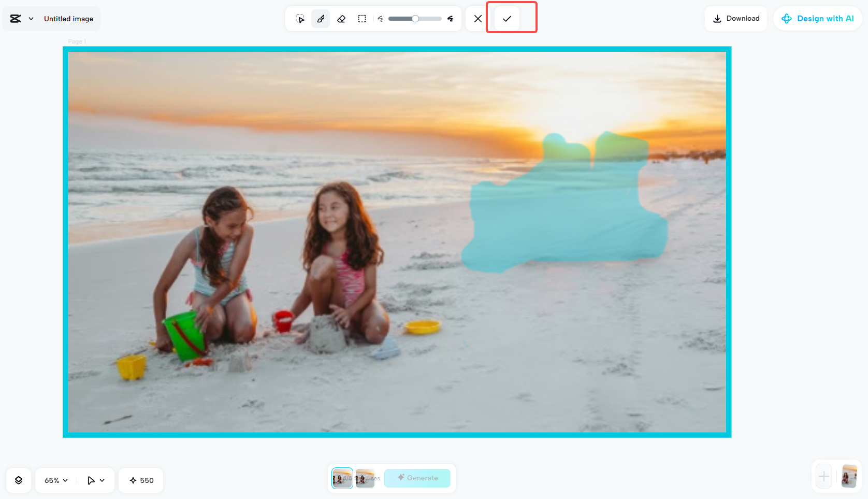Viewport: 868px width, 499px height.
Task: Select the first generated result thumbnail
Action: click(342, 478)
